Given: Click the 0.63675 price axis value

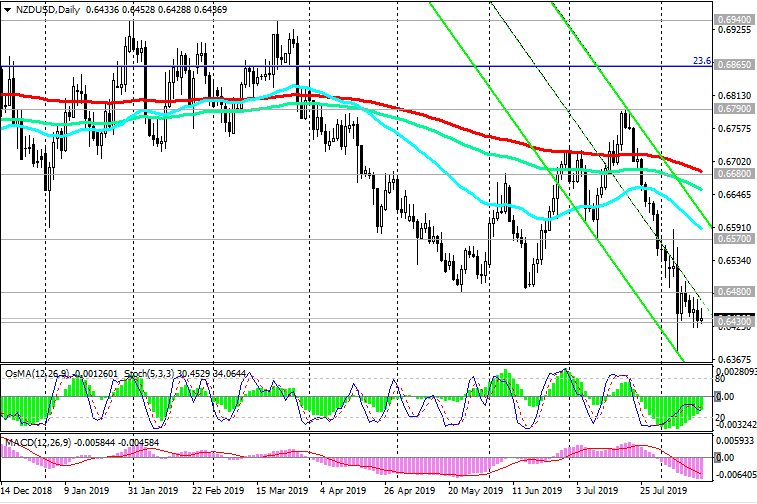Looking at the screenshot, I should [x=736, y=359].
